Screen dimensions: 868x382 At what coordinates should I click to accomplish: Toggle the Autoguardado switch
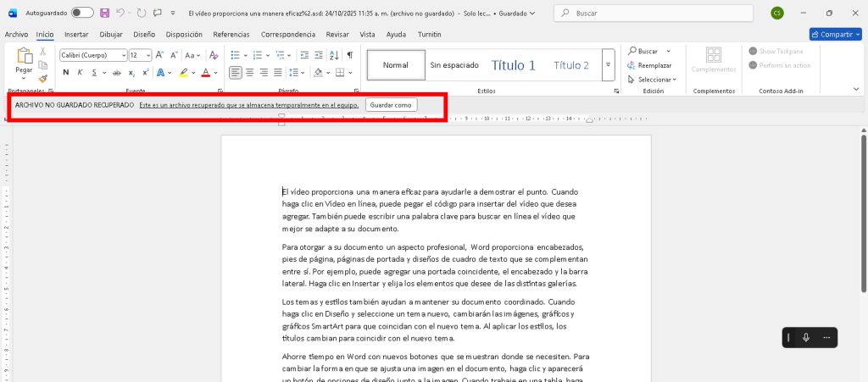click(82, 14)
